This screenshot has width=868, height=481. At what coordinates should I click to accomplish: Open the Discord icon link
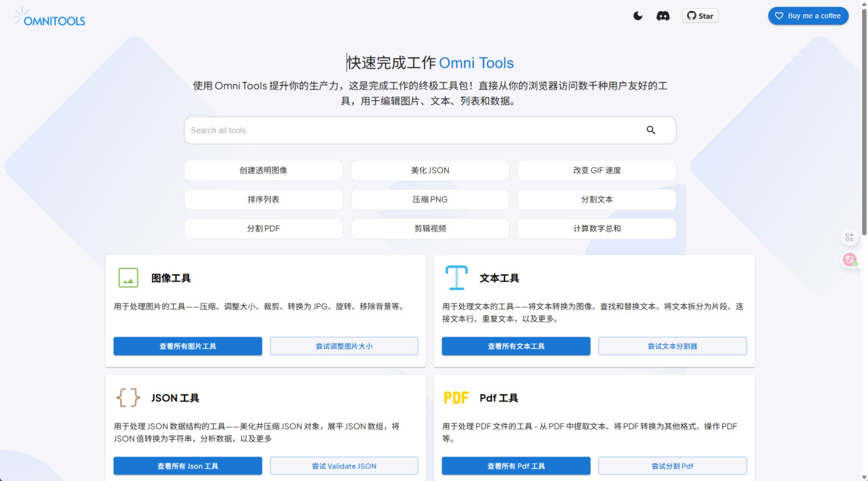tap(663, 16)
